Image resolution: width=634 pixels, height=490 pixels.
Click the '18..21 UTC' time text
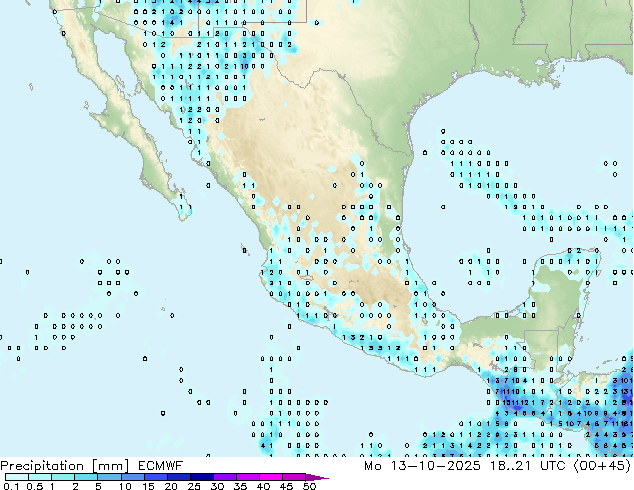coord(527,466)
